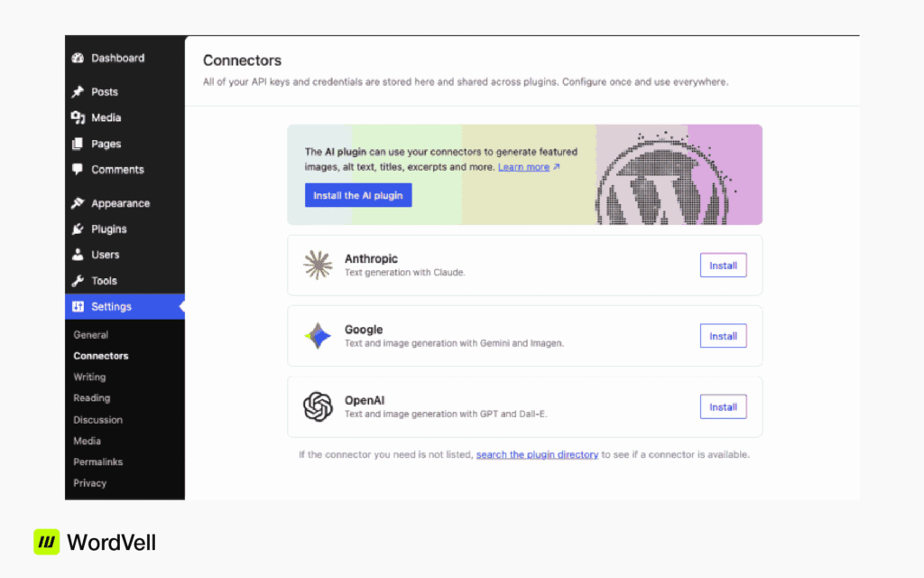Screen dimensions: 924x578
Task: Open Tools via the wrench icon
Action: pyautogui.click(x=78, y=280)
